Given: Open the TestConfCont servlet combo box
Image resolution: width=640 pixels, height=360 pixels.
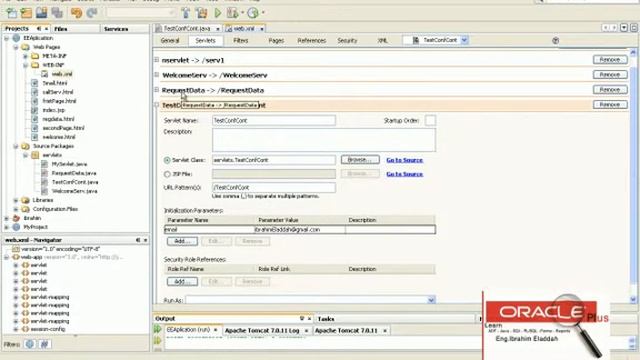Looking at the screenshot, I should coord(464,40).
